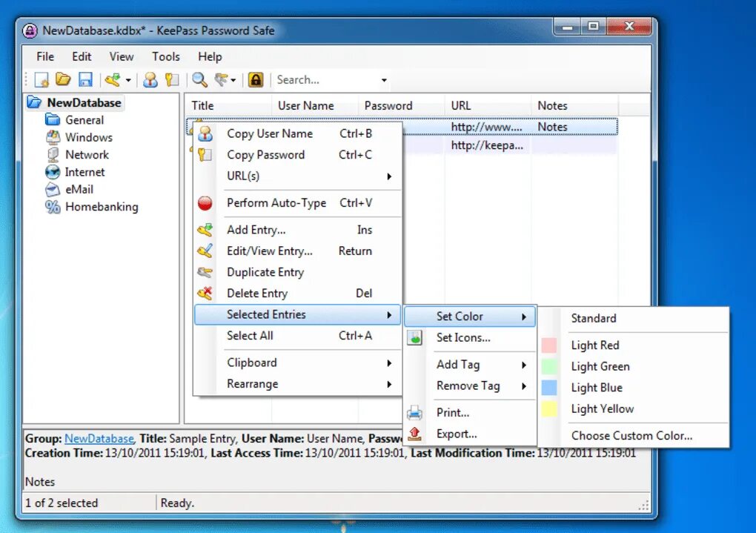Click the Delete Entry key icon
The image size is (756, 533).
pos(205,293)
